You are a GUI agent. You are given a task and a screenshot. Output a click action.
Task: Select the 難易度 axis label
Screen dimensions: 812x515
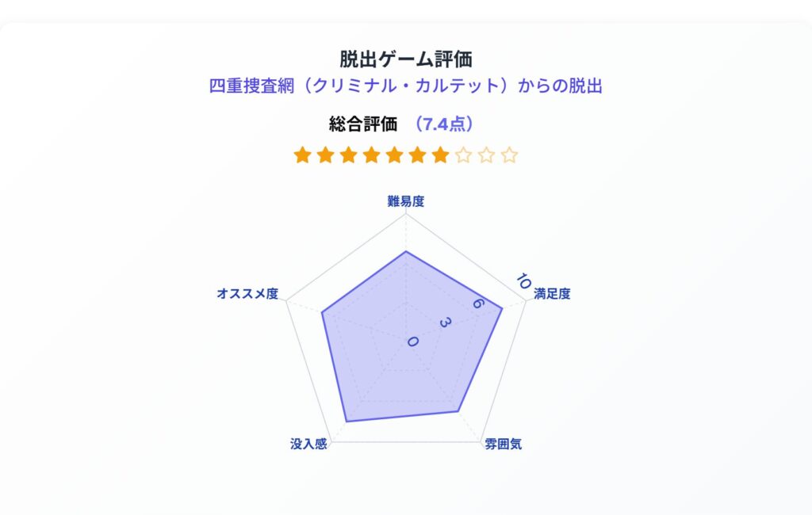pyautogui.click(x=406, y=201)
